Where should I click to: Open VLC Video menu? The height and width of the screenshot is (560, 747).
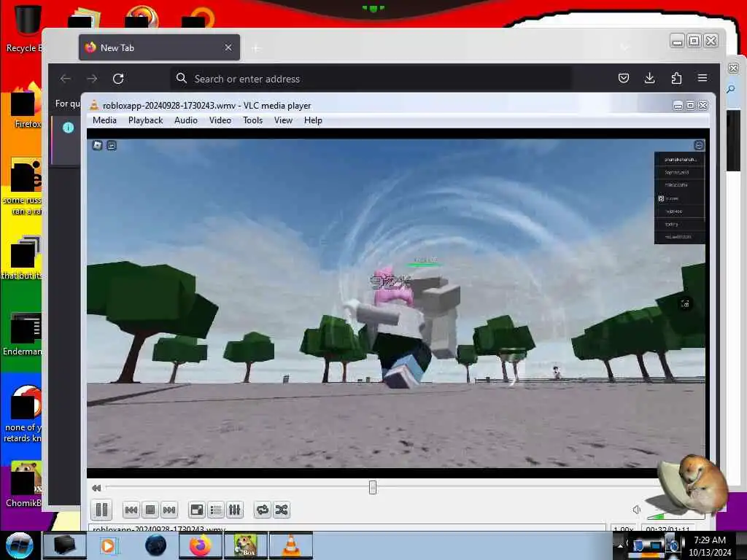click(x=220, y=120)
